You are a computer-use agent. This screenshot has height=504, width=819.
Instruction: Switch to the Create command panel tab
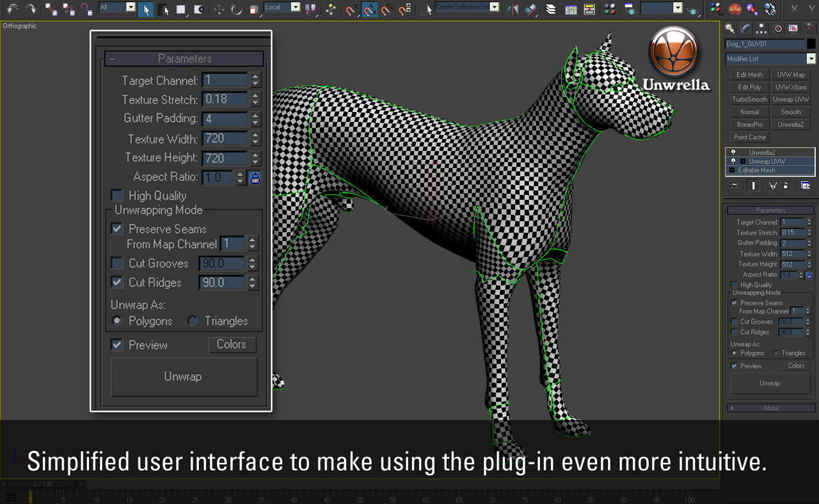point(729,28)
